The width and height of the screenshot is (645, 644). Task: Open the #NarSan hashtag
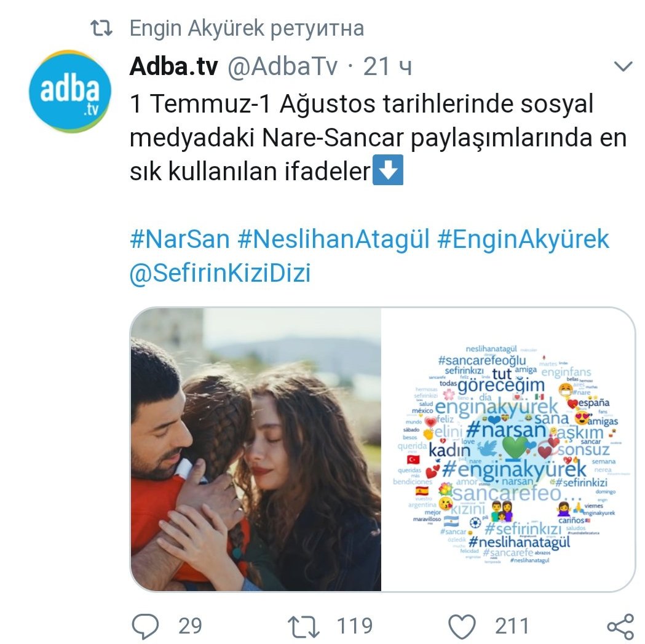click(x=180, y=239)
